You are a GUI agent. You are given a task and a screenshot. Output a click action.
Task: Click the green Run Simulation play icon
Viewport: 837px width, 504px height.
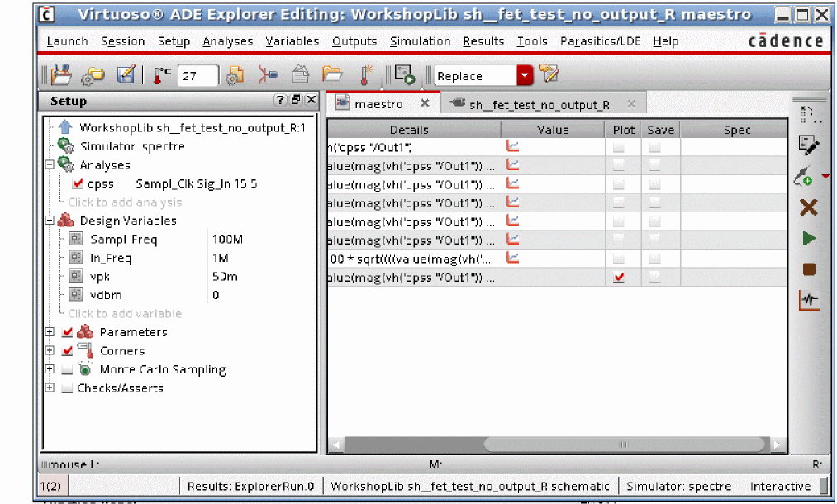809,239
